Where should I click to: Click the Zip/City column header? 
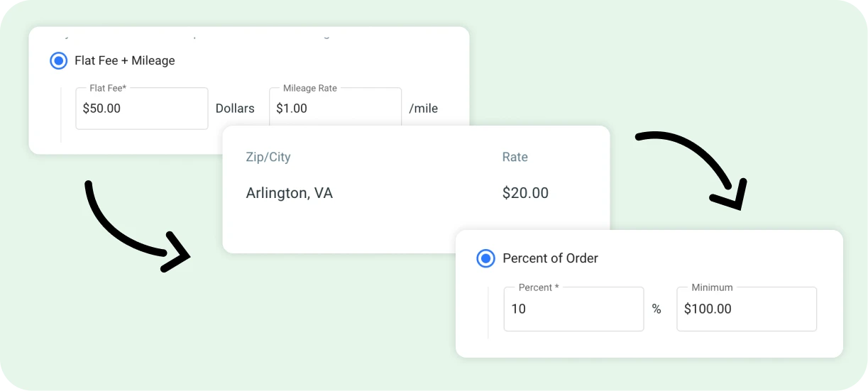tap(268, 157)
